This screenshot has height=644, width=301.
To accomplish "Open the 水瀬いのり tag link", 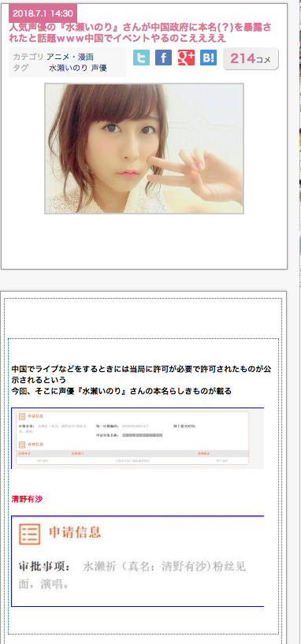I will pyautogui.click(x=69, y=68).
